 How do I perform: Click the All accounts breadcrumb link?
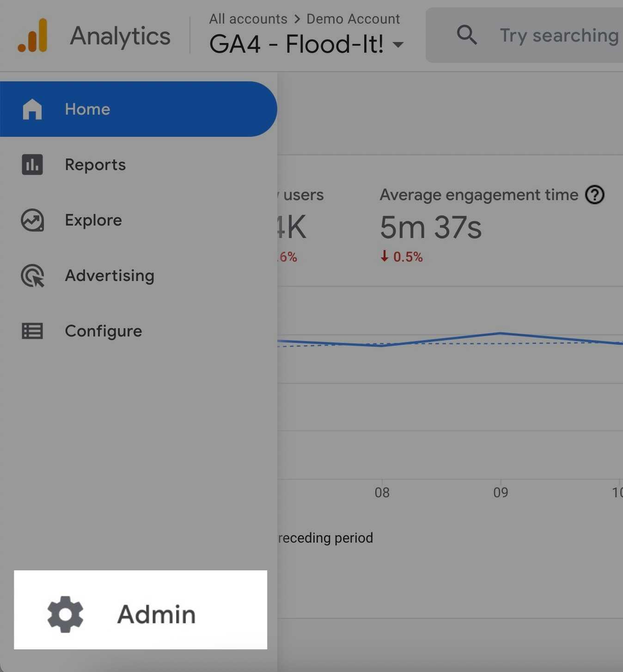point(248,19)
